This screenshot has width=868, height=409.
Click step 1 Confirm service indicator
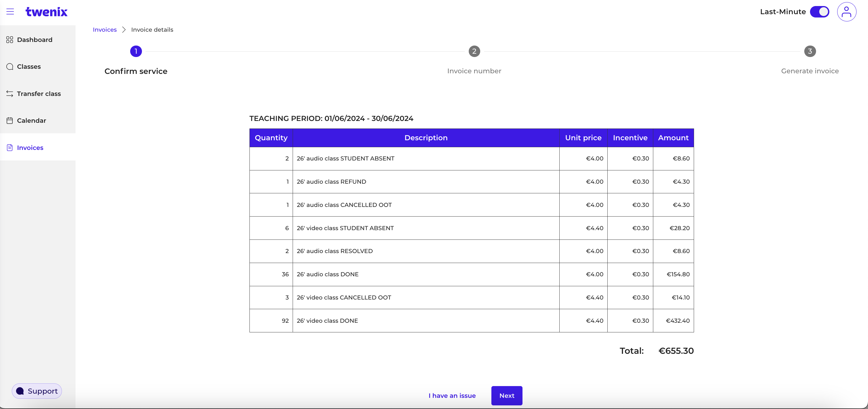click(x=136, y=51)
